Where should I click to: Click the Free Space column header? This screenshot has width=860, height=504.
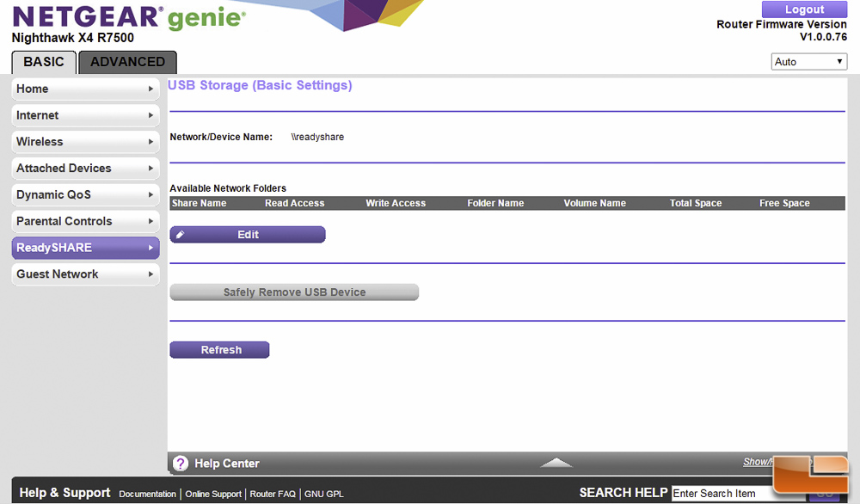tap(784, 204)
